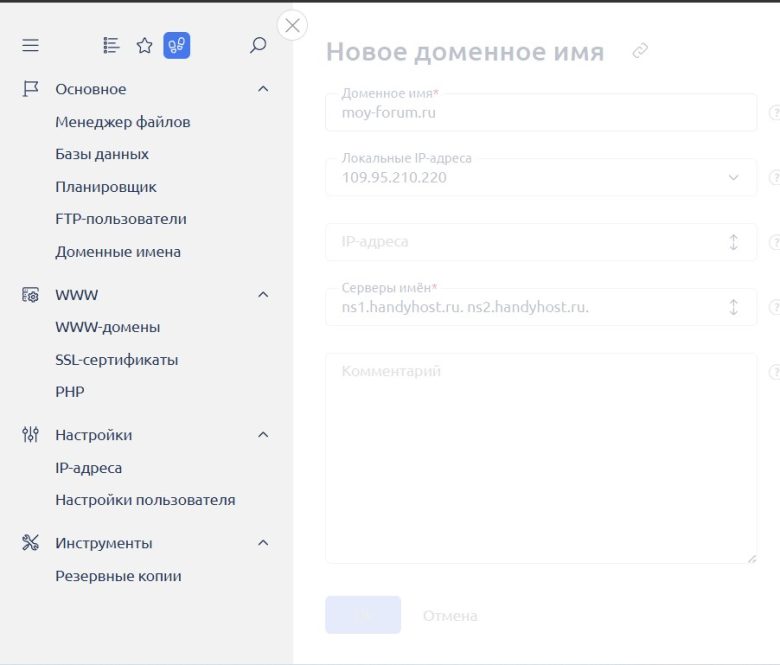Open the list view icon in sidebar header
Viewport: 780px width, 665px height.
(111, 45)
